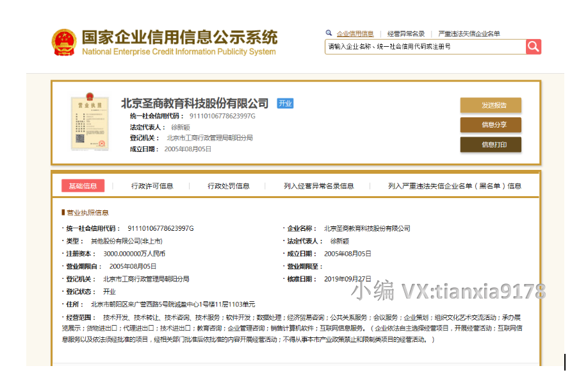
Task: Click header registration authority 北京市工商行政管理局朝阳分局
Action: (x=209, y=138)
